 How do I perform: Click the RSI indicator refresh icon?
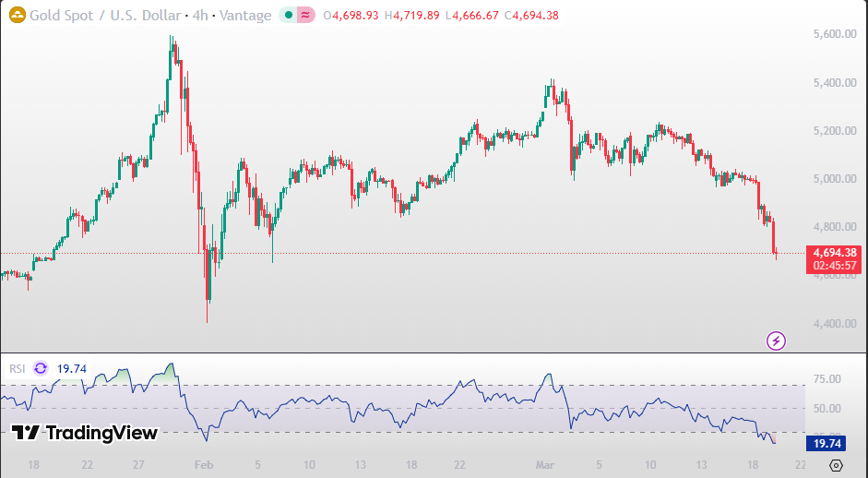pyautogui.click(x=41, y=368)
